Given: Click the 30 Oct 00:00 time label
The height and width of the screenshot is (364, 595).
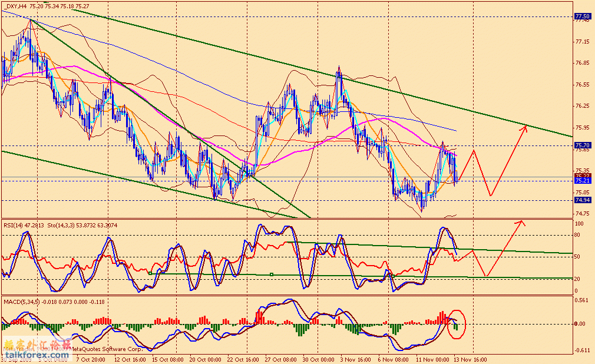Looking at the screenshot, I should coord(318,359).
